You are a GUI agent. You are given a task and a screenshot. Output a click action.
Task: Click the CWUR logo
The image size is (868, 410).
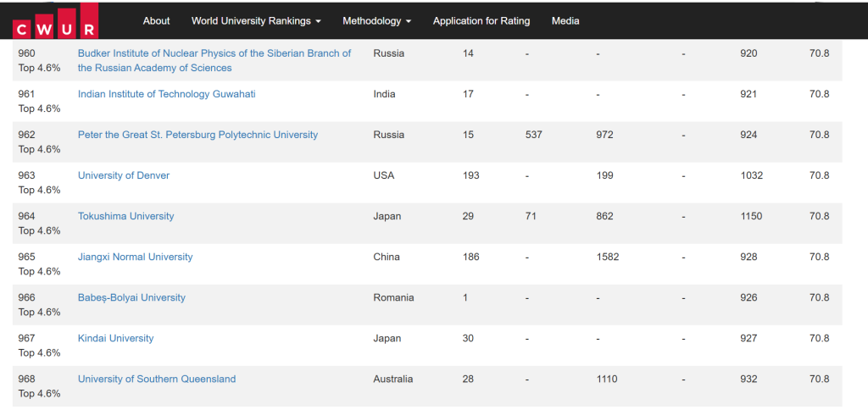click(55, 21)
